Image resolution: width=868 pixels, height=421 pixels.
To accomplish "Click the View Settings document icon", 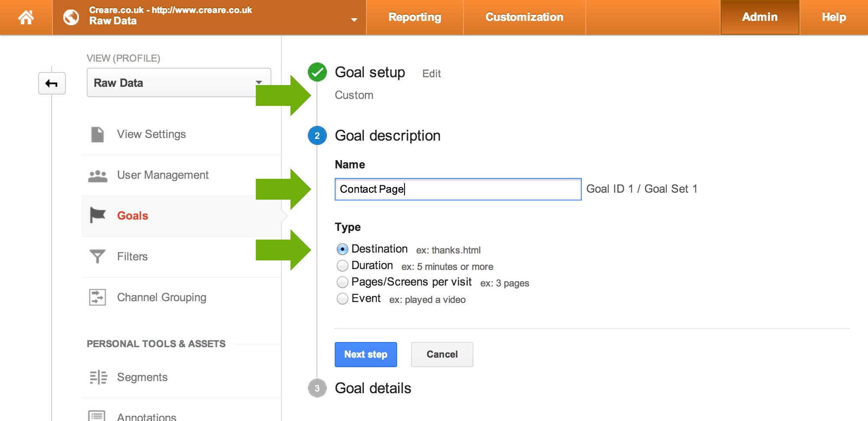I will pyautogui.click(x=98, y=135).
